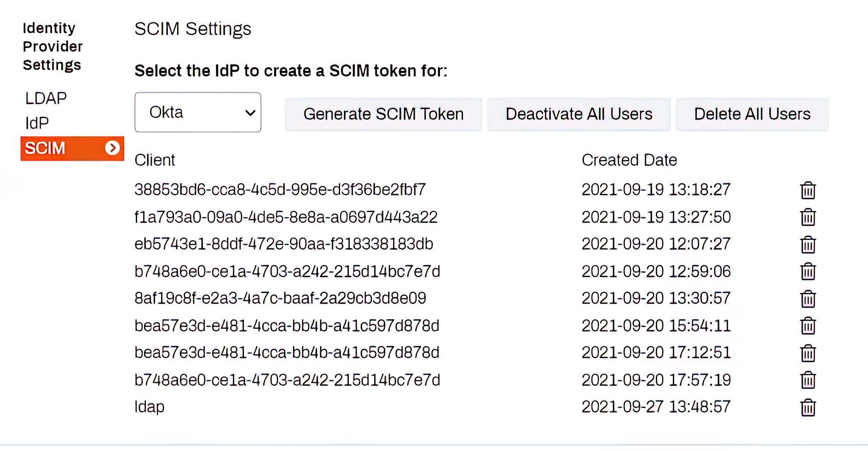Delete token created 2021-09-20 17:57:19
This screenshot has width=868, height=451.
[x=808, y=380]
